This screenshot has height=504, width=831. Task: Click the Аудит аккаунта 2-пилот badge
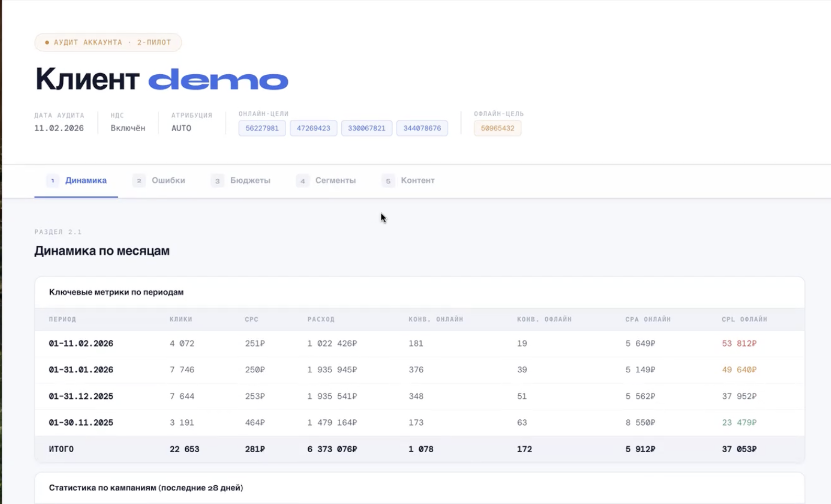click(108, 42)
